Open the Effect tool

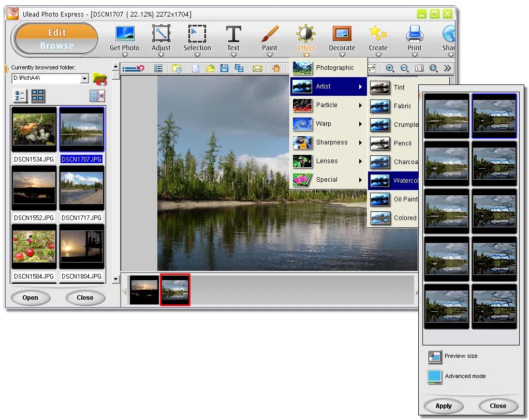coord(306,38)
